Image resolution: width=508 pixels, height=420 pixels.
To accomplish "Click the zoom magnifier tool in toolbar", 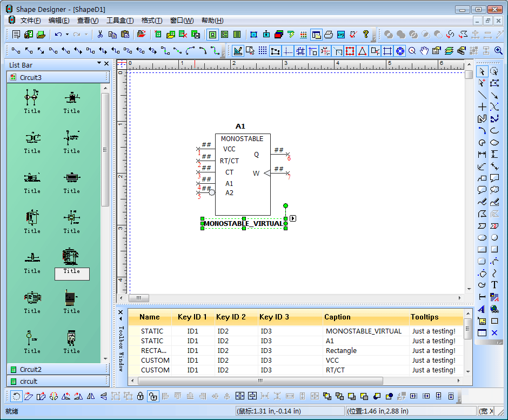I will (412, 51).
